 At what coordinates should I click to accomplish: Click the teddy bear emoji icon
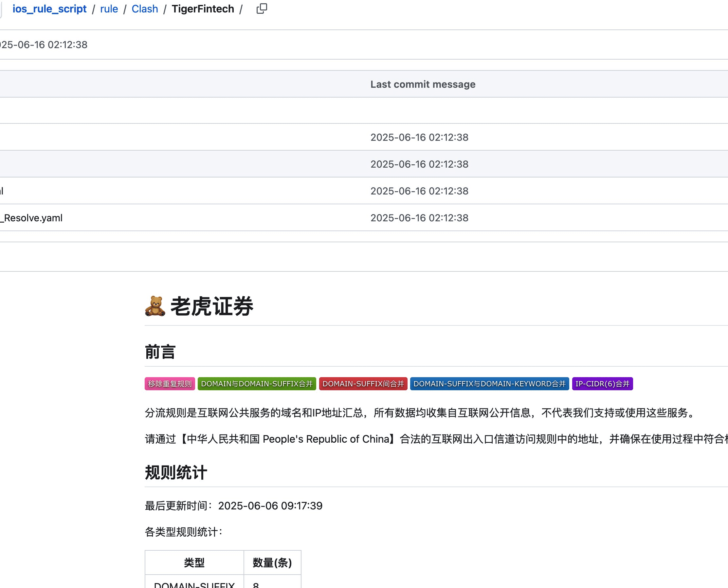(x=155, y=306)
